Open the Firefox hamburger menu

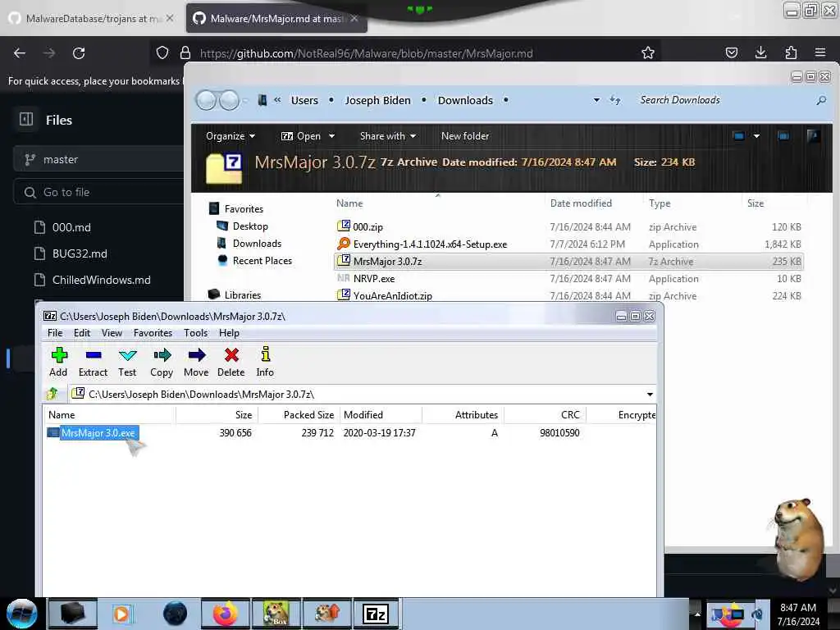click(x=820, y=52)
